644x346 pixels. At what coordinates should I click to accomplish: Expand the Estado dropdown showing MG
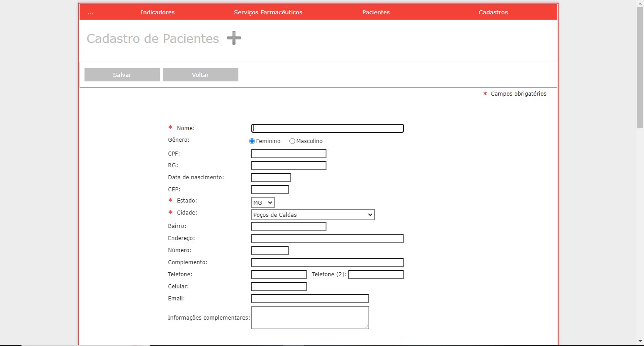(263, 203)
